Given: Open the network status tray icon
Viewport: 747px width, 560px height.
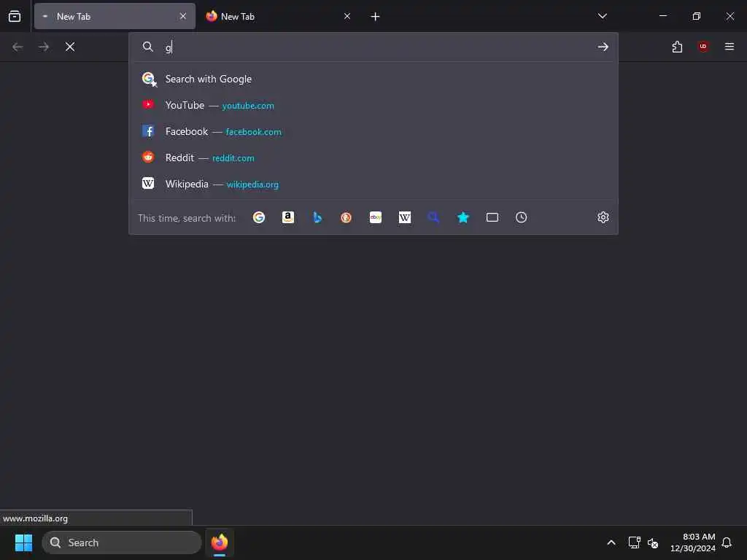Looking at the screenshot, I should coord(634,542).
